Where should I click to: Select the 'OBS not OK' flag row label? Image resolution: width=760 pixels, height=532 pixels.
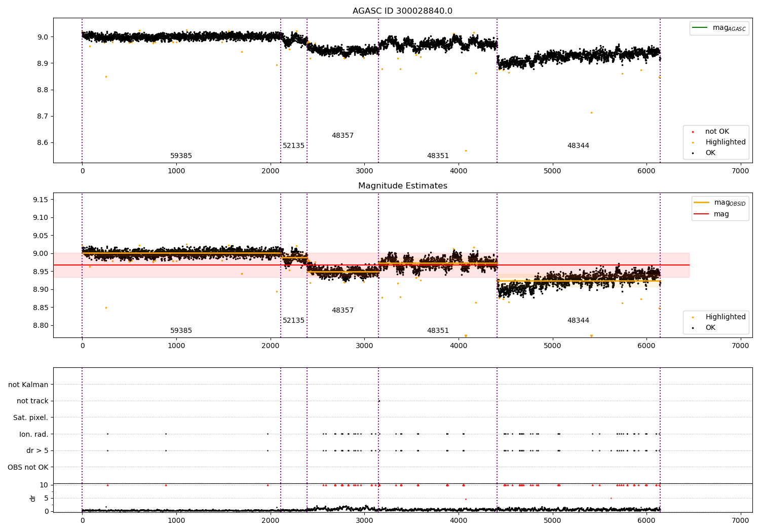(28, 467)
